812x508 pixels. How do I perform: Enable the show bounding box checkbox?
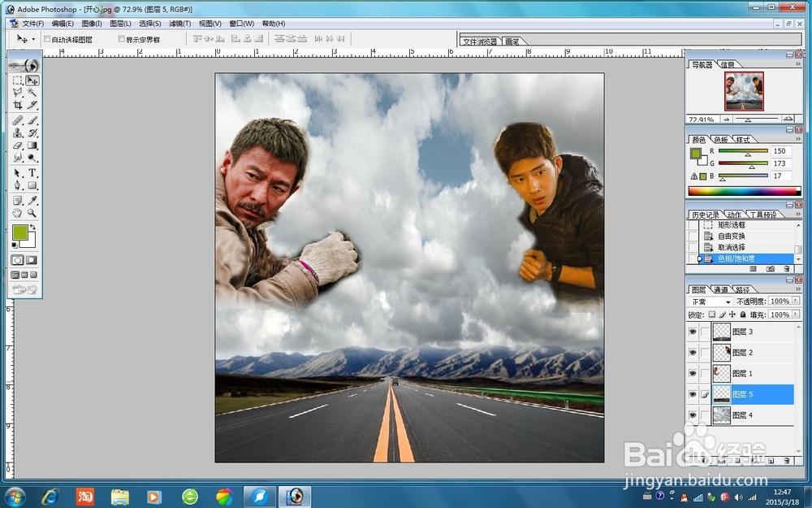[122, 39]
